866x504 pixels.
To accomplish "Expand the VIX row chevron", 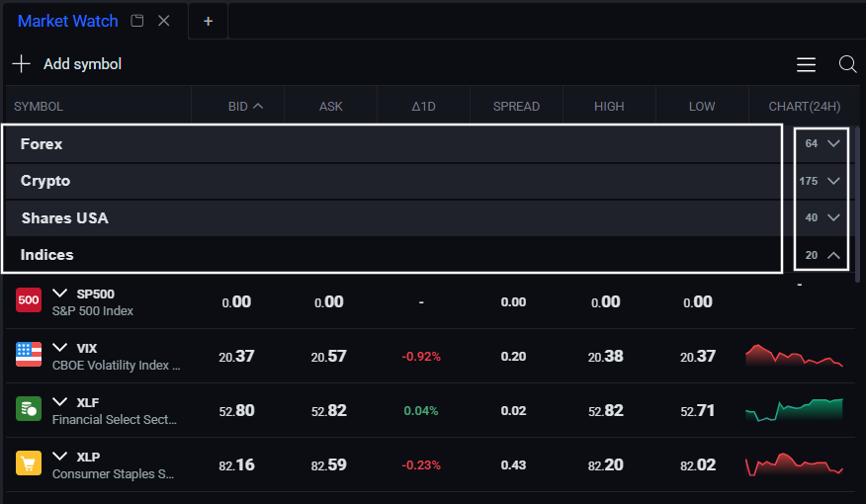I will click(59, 347).
